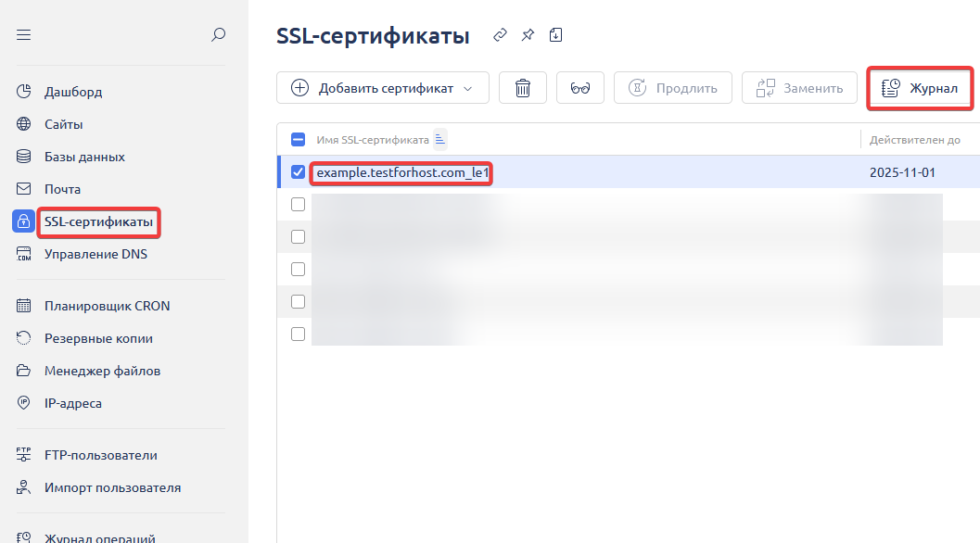Toggle the select-all header checkbox
The height and width of the screenshot is (543, 980).
click(x=299, y=140)
